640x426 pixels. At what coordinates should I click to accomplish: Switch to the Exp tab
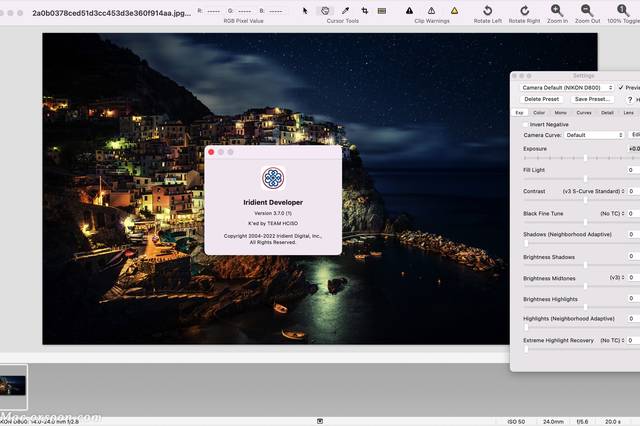coord(519,113)
